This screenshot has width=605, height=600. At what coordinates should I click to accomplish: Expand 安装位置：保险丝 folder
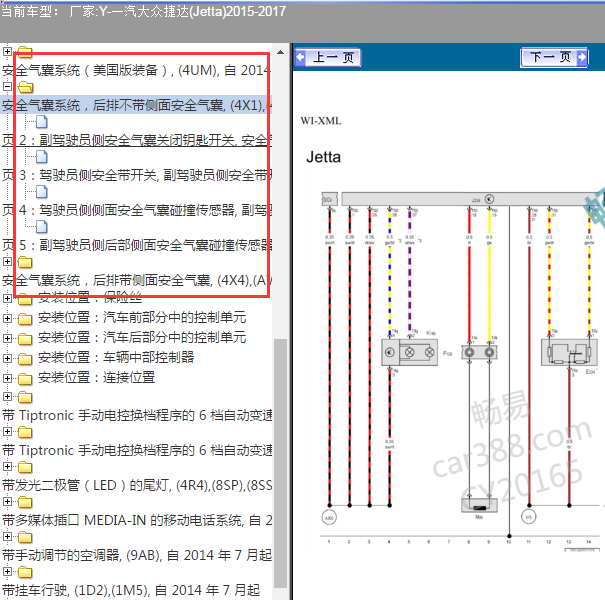click(x=7, y=298)
